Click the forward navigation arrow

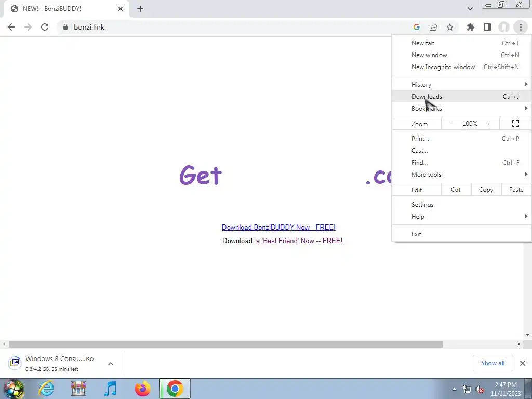(28, 27)
